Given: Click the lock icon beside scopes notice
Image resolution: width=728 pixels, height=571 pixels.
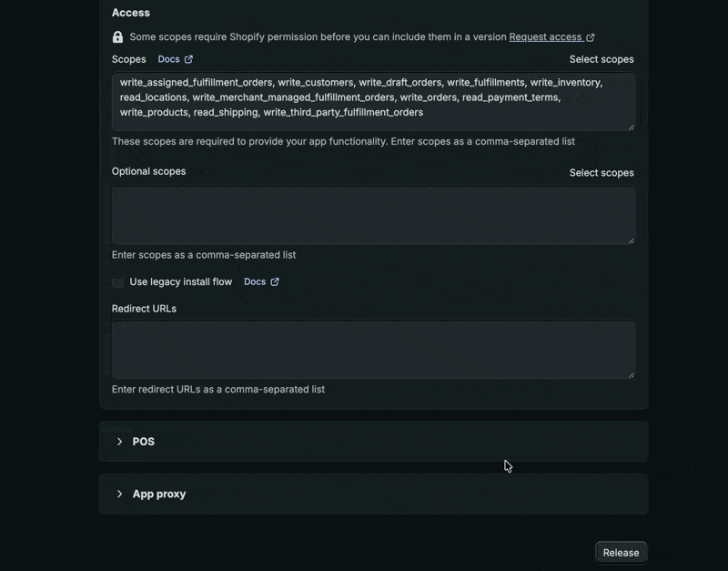Looking at the screenshot, I should pos(117,37).
